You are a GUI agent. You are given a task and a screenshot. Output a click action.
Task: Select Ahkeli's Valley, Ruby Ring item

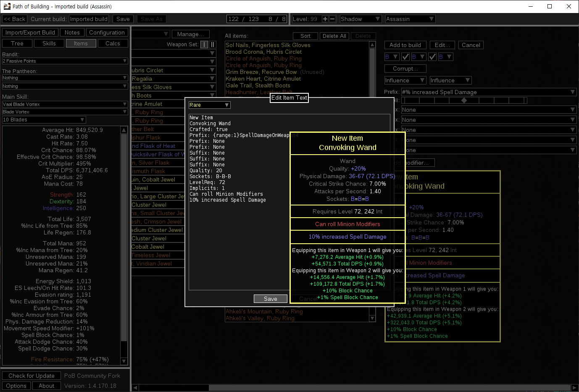tap(260, 318)
